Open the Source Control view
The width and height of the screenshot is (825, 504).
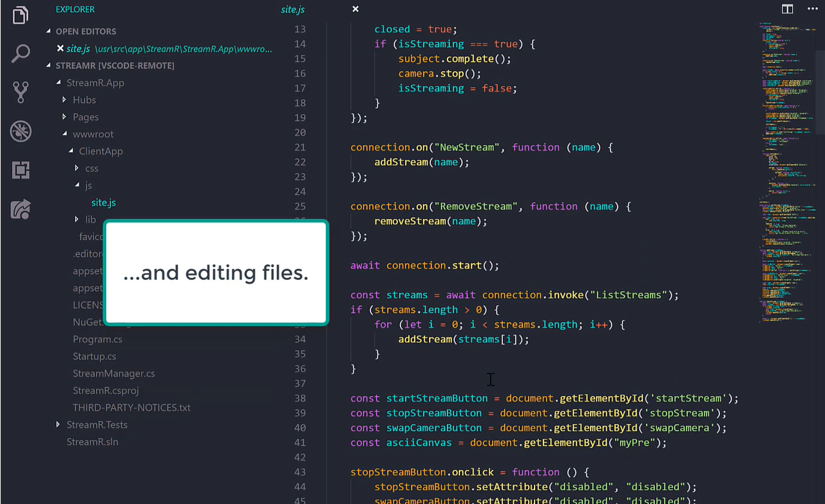(21, 93)
